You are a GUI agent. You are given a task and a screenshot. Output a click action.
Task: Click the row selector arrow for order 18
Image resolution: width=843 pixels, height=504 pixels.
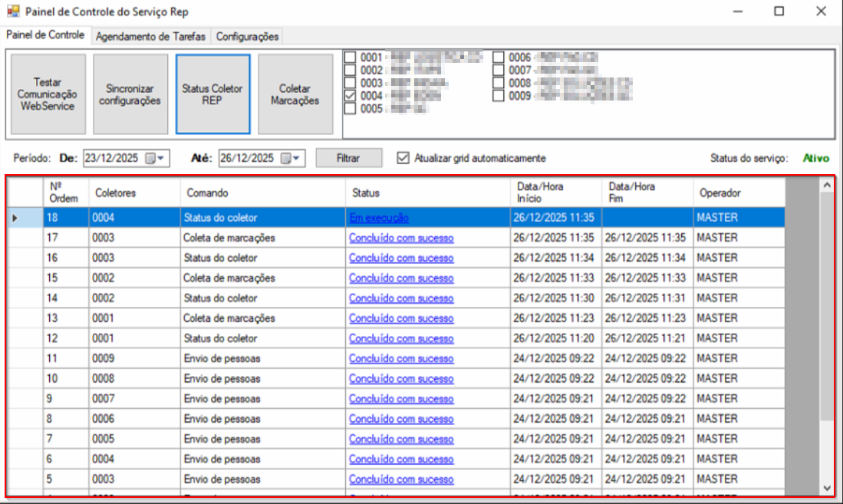pos(15,218)
